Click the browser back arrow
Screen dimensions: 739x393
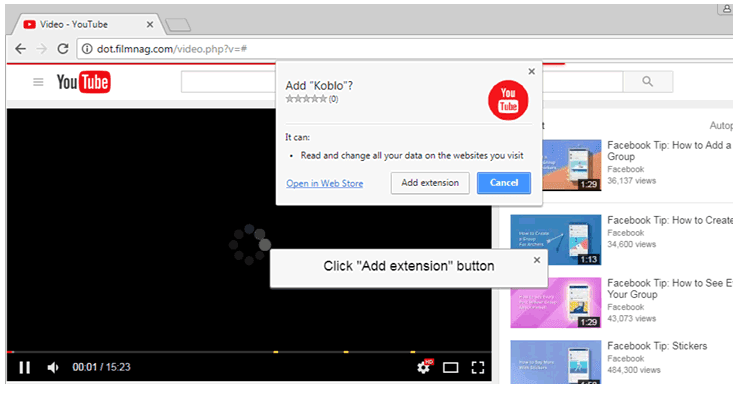tap(20, 49)
